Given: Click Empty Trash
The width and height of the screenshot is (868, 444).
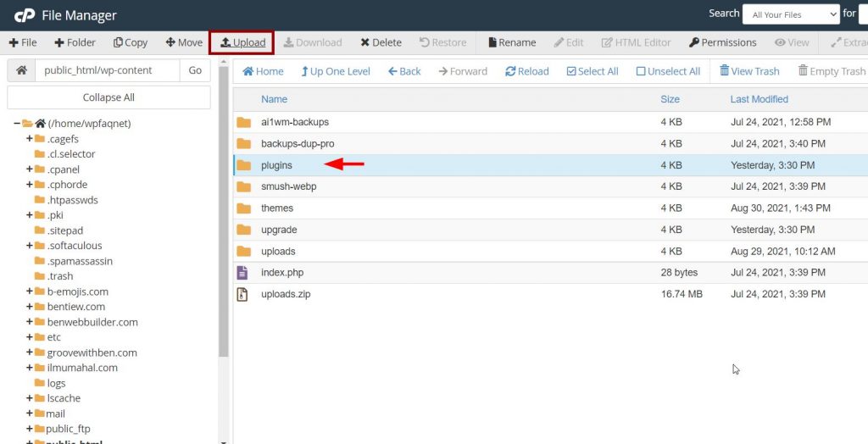Looking at the screenshot, I should (832, 71).
